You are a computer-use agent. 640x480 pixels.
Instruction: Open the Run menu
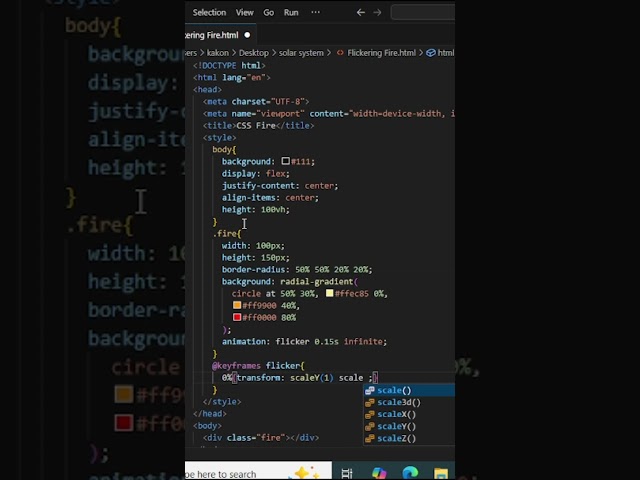click(291, 13)
